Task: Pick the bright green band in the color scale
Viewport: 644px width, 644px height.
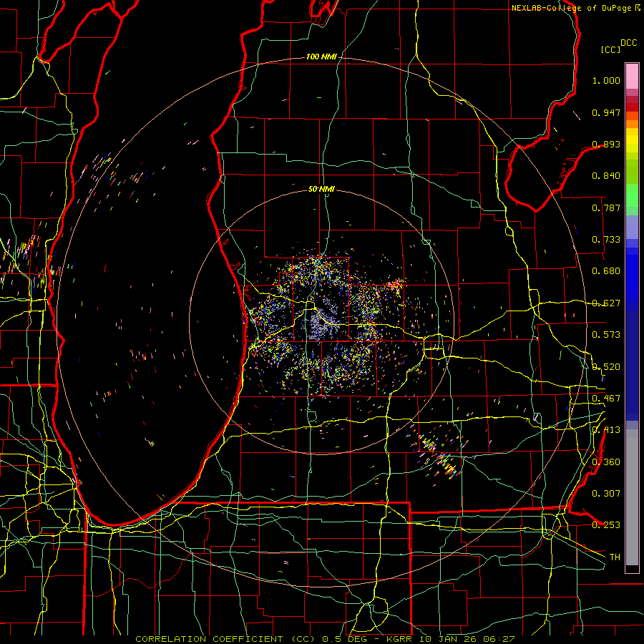Action: pyautogui.click(x=632, y=195)
